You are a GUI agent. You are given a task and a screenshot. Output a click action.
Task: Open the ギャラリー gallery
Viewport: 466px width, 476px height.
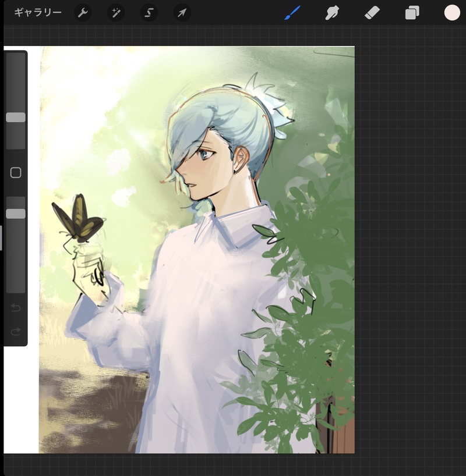(x=38, y=12)
